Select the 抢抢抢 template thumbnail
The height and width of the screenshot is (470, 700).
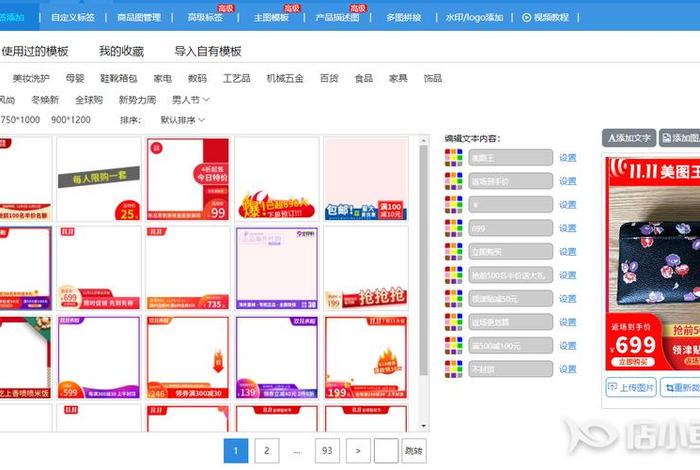click(x=366, y=268)
